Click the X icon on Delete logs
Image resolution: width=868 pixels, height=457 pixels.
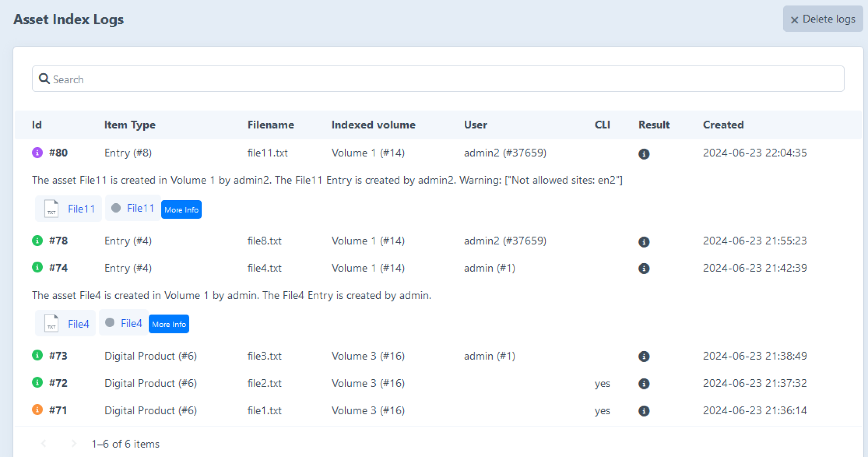(794, 20)
